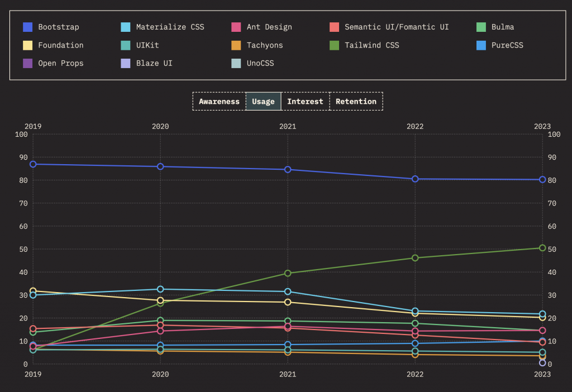Click Bulma's 2022 data point
The width and height of the screenshot is (572, 392).
point(415,323)
